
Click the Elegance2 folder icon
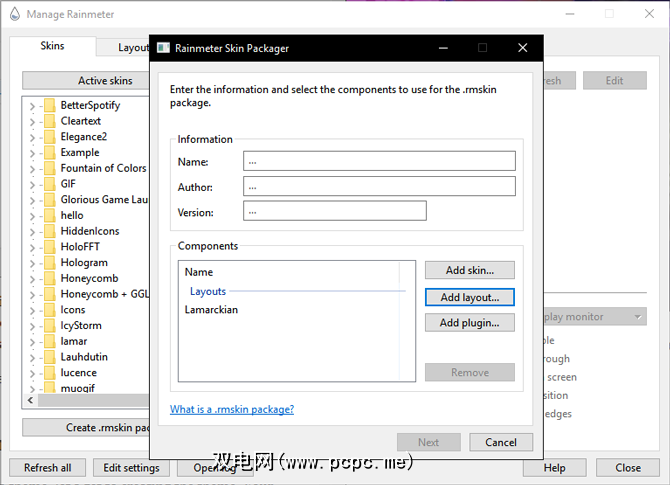[x=50, y=137]
